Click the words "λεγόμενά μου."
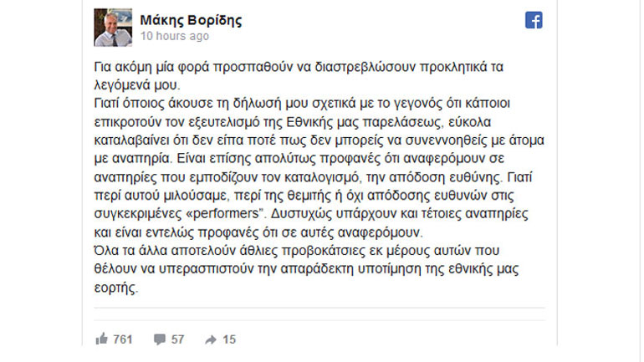 point(125,86)
